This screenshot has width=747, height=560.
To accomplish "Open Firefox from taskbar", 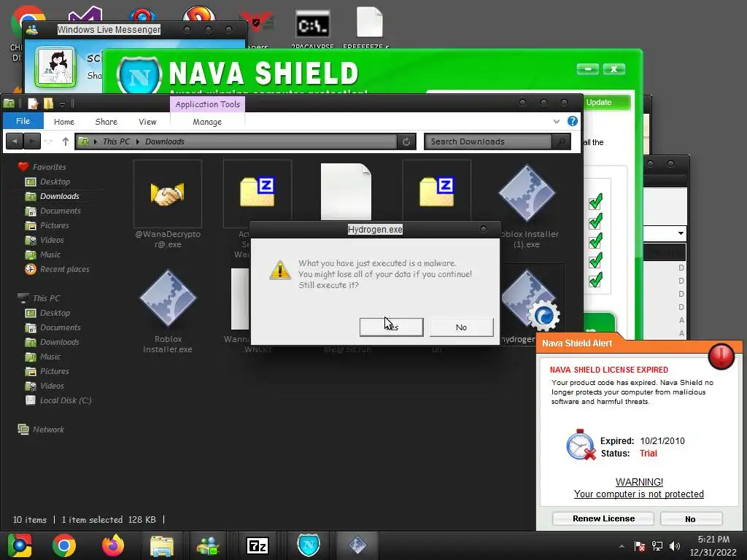I will [x=113, y=545].
